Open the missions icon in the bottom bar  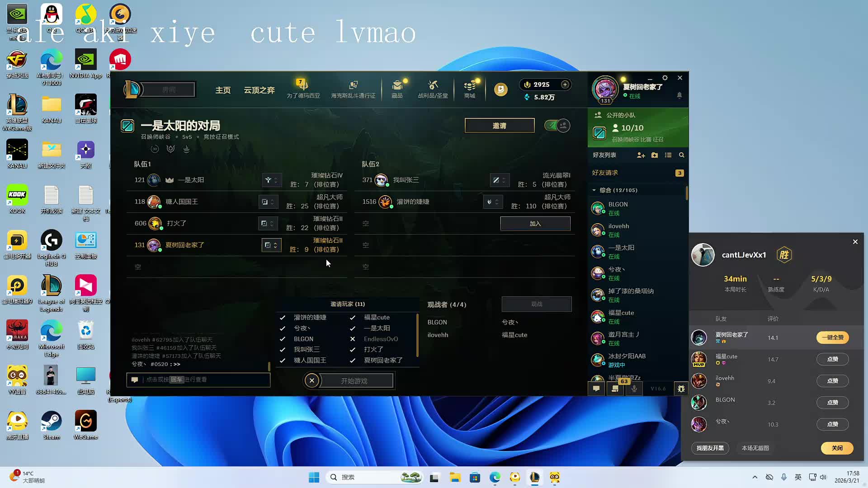point(615,389)
